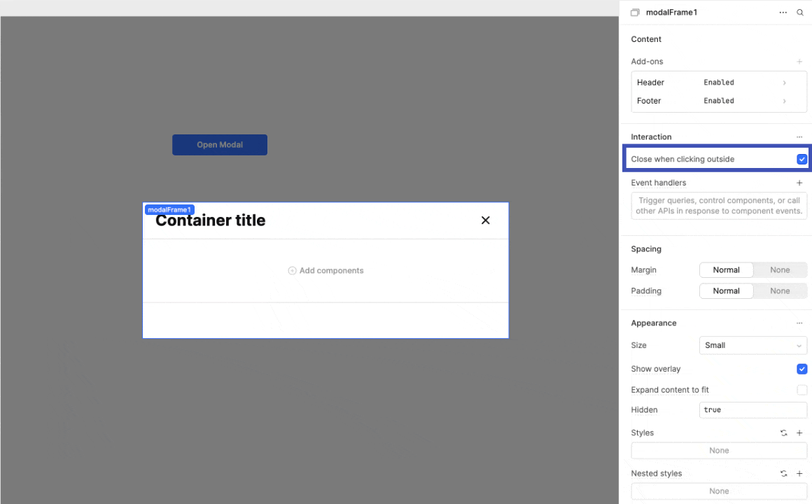The image size is (812, 504).
Task: Click the Open Modal button
Action: click(x=219, y=144)
